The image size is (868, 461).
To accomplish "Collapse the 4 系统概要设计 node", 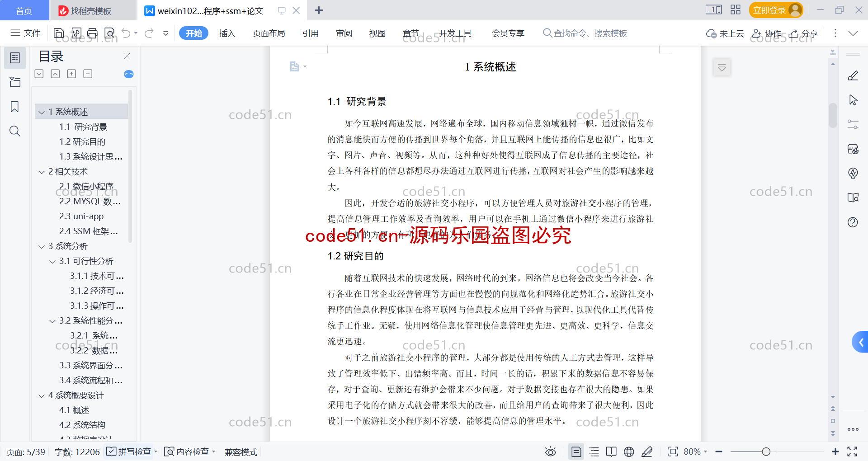I will pyautogui.click(x=42, y=395).
